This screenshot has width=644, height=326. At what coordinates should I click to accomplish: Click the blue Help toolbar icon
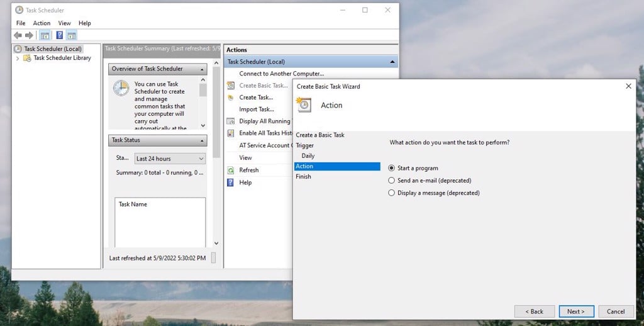pyautogui.click(x=60, y=35)
